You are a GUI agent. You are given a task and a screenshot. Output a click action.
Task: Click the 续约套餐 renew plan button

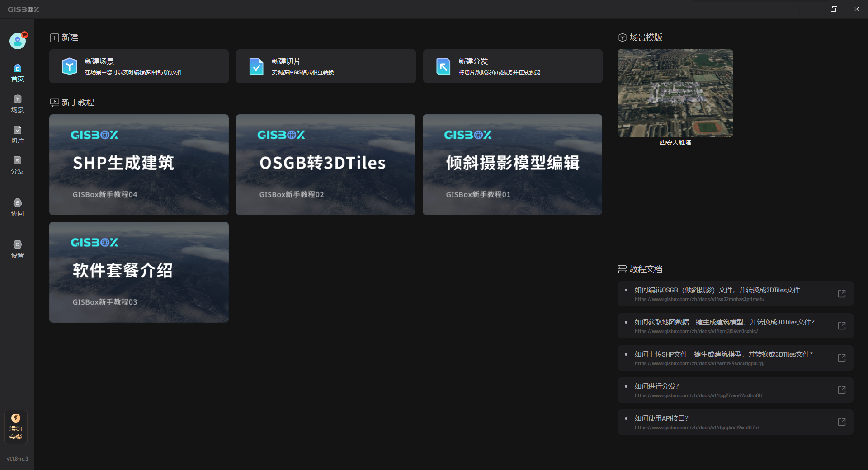tap(16, 427)
